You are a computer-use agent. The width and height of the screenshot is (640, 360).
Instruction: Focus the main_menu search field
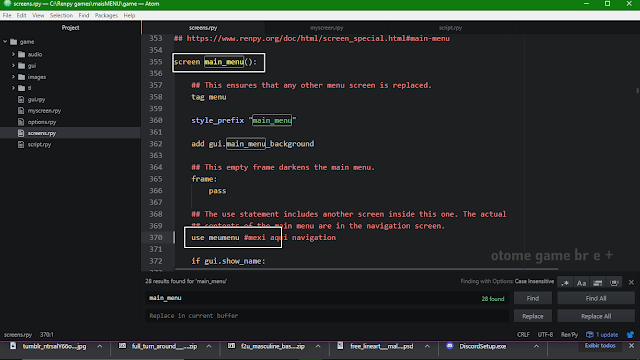tap(327, 298)
